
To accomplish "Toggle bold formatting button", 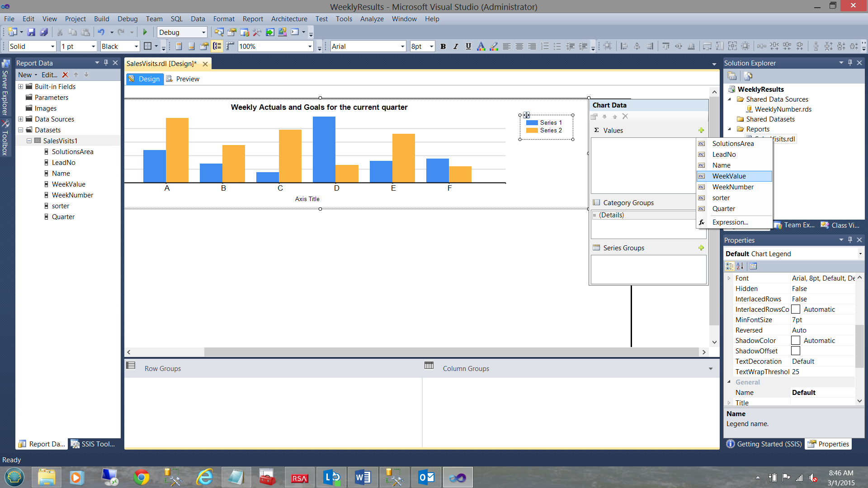I will click(x=443, y=46).
